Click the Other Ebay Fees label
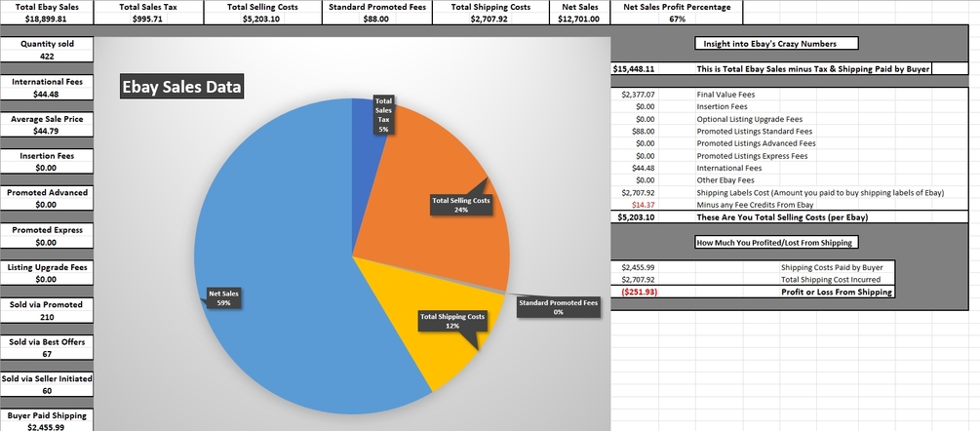This screenshot has height=431, width=980. pos(725,179)
